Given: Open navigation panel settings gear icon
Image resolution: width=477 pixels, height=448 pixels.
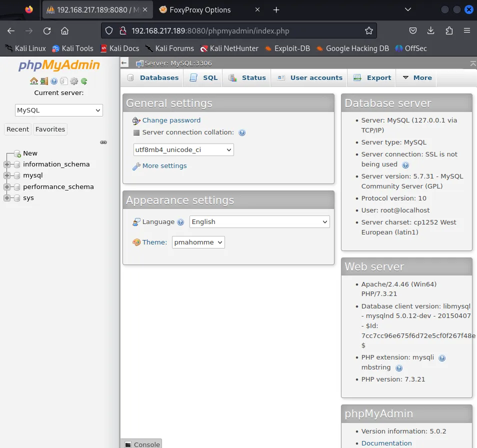Looking at the screenshot, I should coord(74,81).
